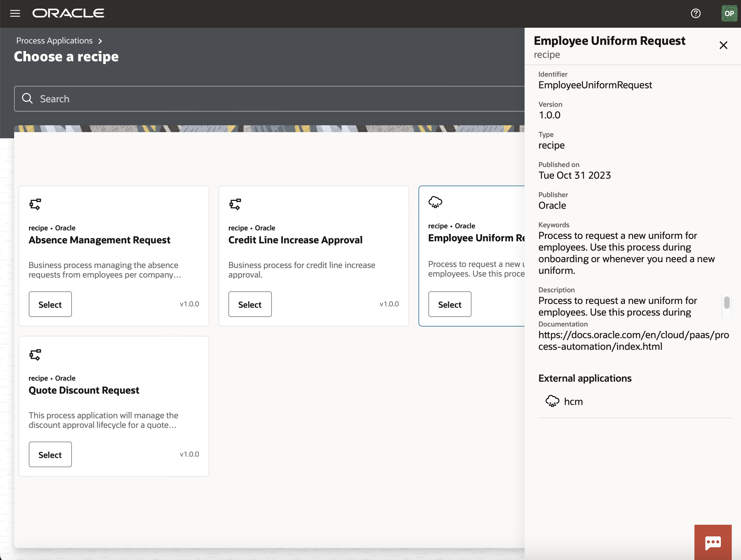This screenshot has width=741, height=560.
Task: Open the OP user profile avatar
Action: [x=729, y=13]
